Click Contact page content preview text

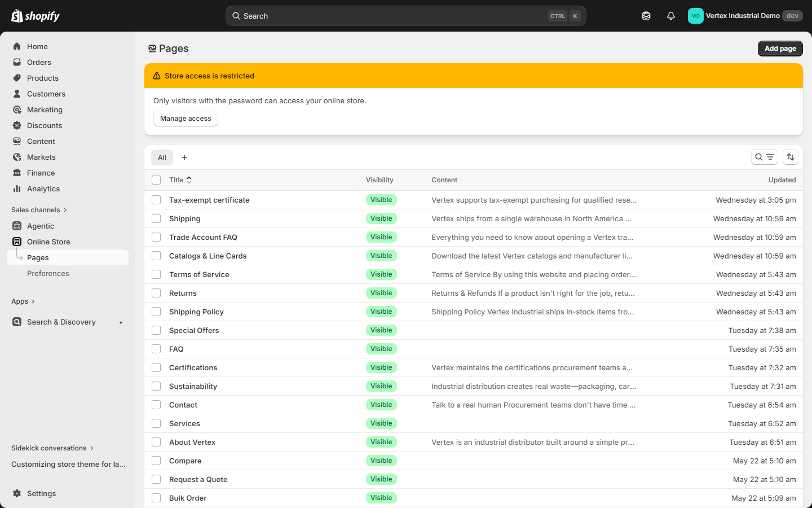pyautogui.click(x=533, y=405)
